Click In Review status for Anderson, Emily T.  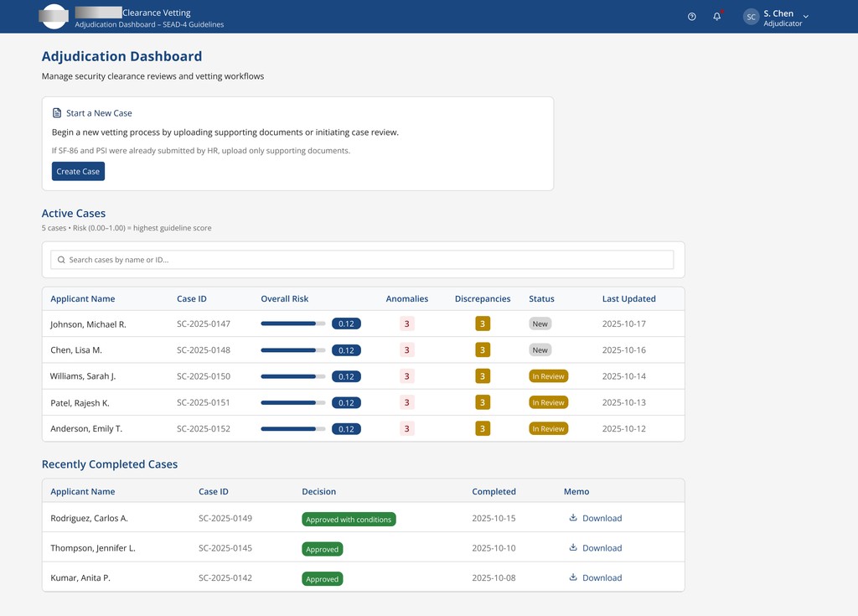(548, 429)
